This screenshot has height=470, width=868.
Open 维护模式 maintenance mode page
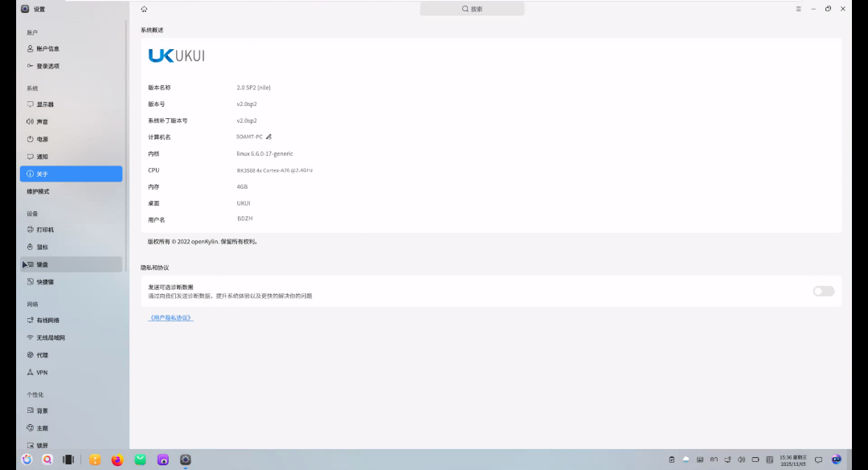point(38,191)
